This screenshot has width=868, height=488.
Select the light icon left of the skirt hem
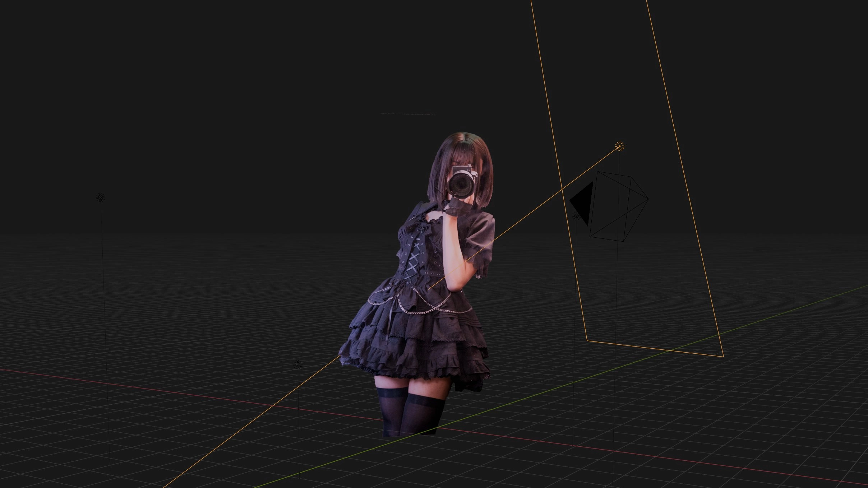pos(297,365)
